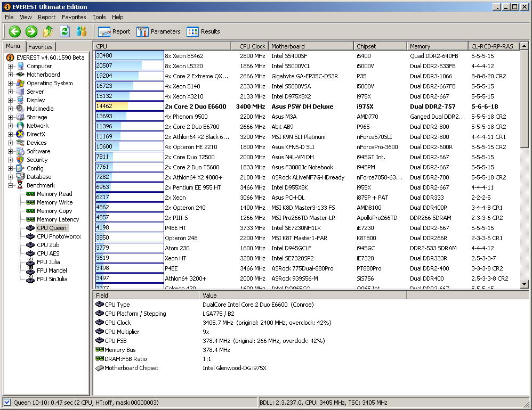532x410 pixels.
Task: Click the FPU Julia benchmark icon
Action: point(30,262)
